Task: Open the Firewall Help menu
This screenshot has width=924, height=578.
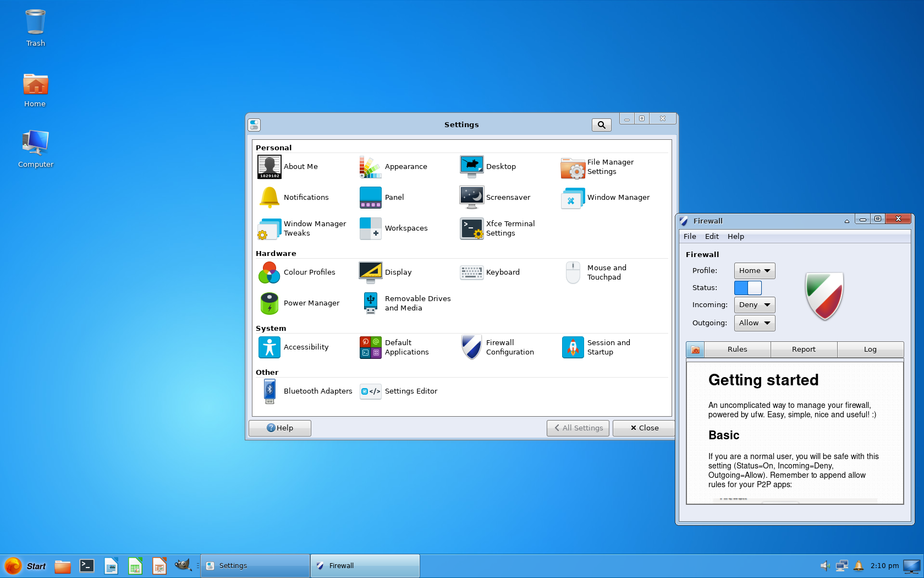Action: [735, 237]
